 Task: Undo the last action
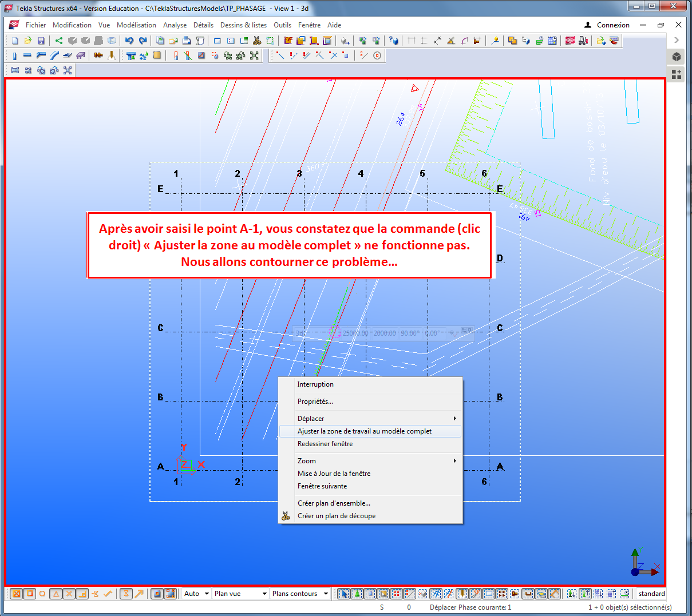point(129,41)
